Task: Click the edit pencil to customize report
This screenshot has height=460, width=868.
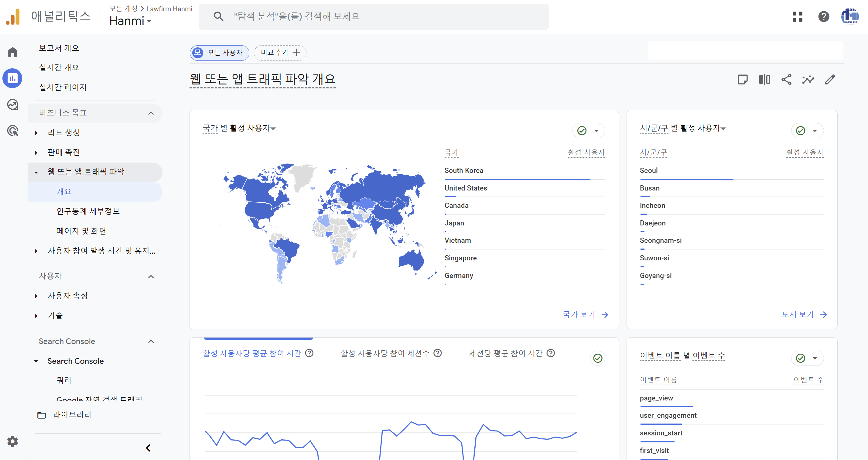Action: click(x=830, y=80)
